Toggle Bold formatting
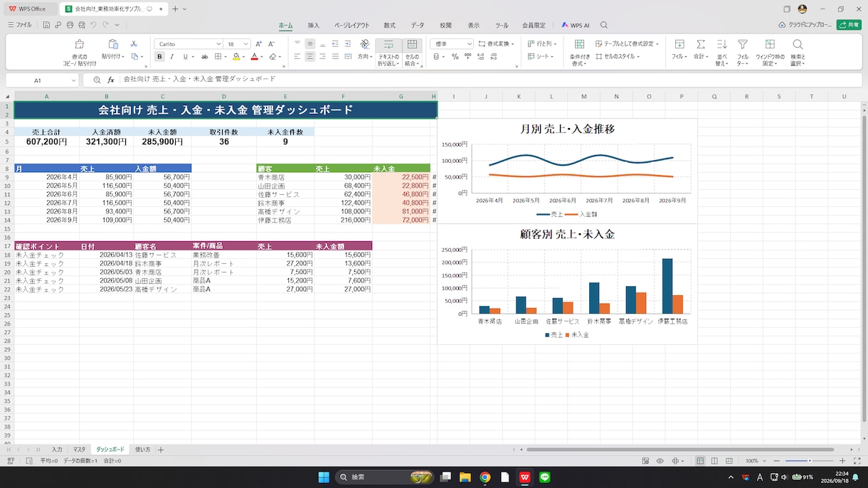This screenshot has width=868, height=488. 159,57
